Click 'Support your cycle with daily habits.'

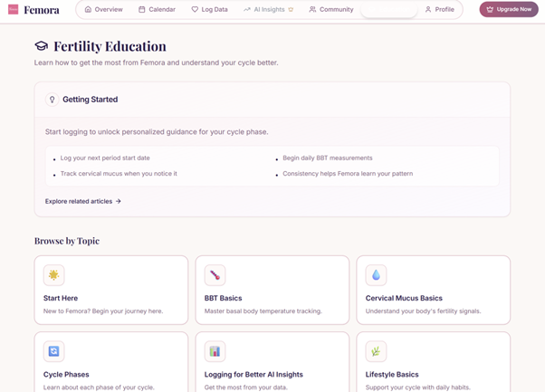pos(417,387)
